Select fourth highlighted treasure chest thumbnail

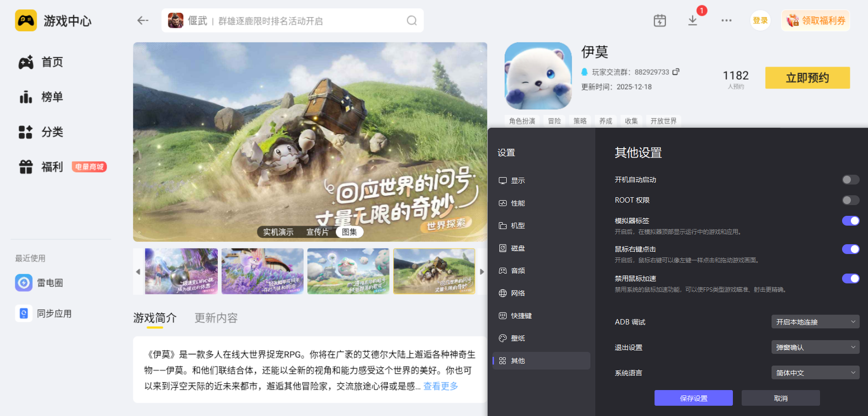tap(434, 271)
